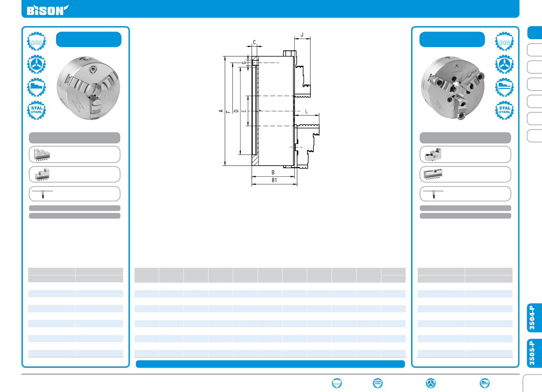Click the blue bar beneath the center table
This screenshot has height=392, width=542.
click(x=270, y=364)
